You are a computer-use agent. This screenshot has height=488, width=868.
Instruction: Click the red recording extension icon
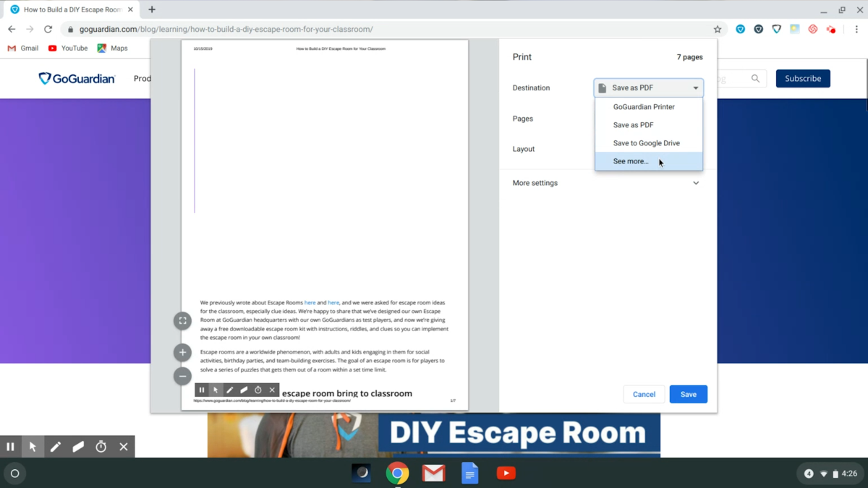831,30
